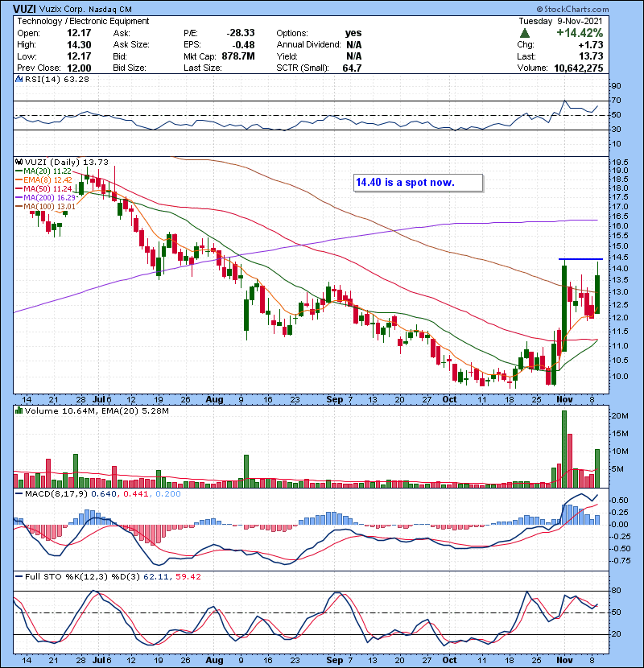Select the Prev Close value 12.00
This screenshot has height=668, width=644.
click(79, 68)
